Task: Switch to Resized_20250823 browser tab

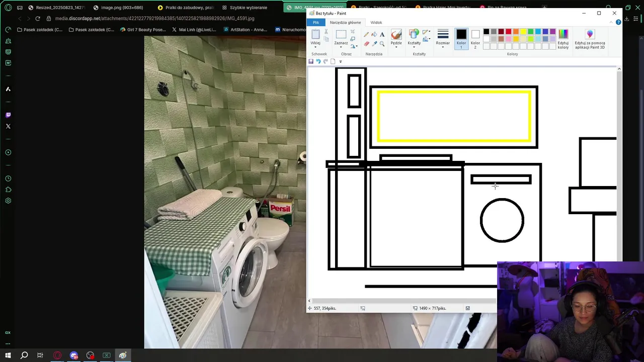Action: point(57,8)
